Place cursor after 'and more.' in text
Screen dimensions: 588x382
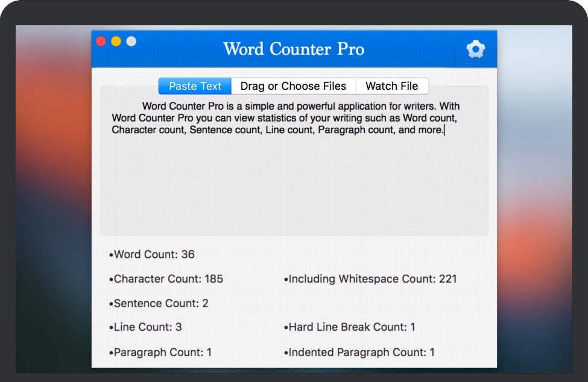point(444,130)
